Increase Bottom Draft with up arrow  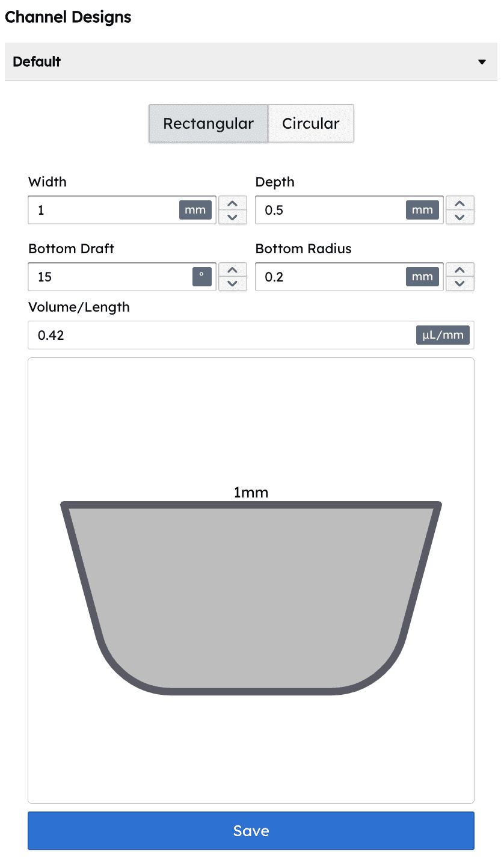pyautogui.click(x=233, y=270)
